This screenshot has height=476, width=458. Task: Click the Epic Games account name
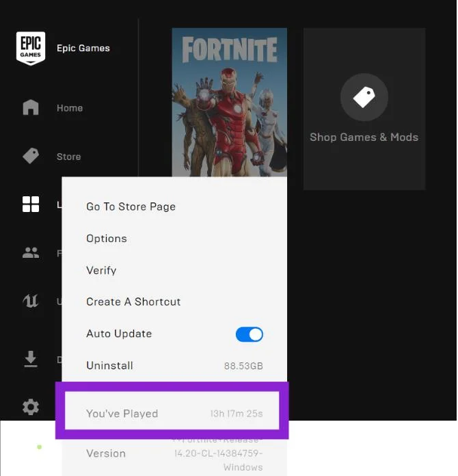83,49
